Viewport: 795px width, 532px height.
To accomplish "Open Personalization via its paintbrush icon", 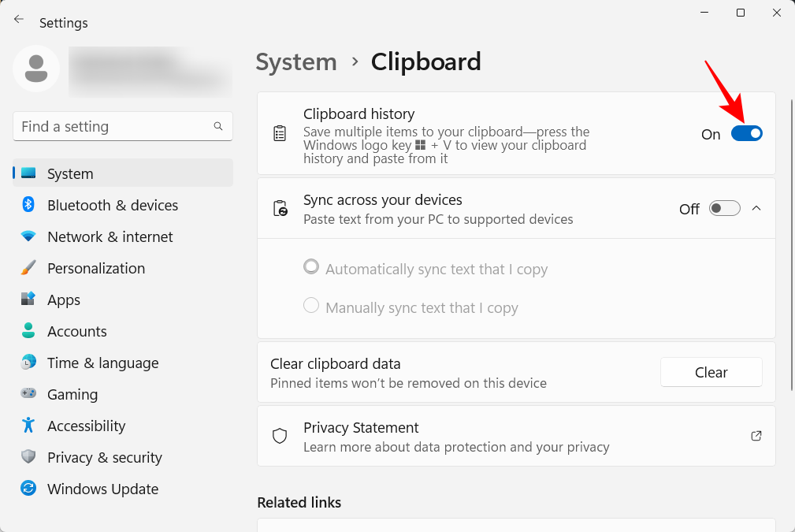I will [x=28, y=268].
